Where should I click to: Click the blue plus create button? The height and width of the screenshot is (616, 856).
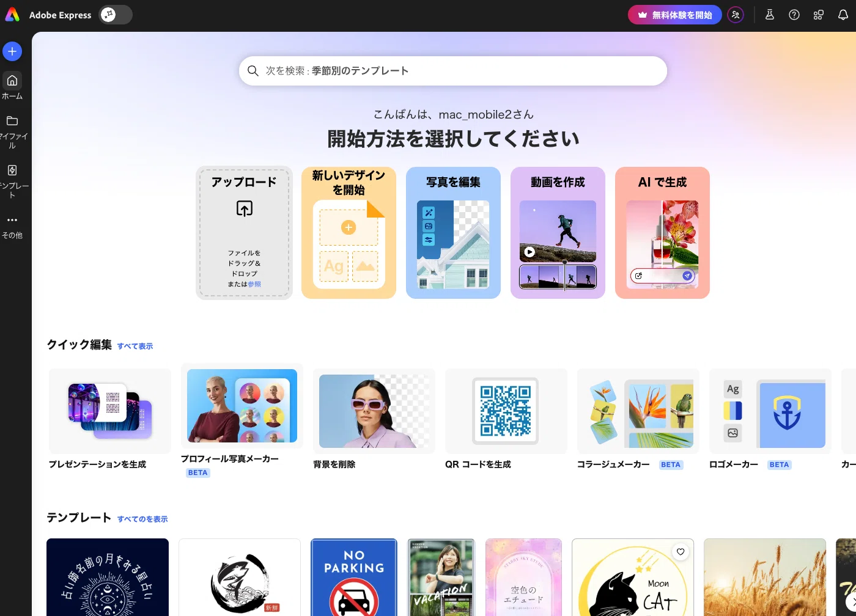[12, 51]
